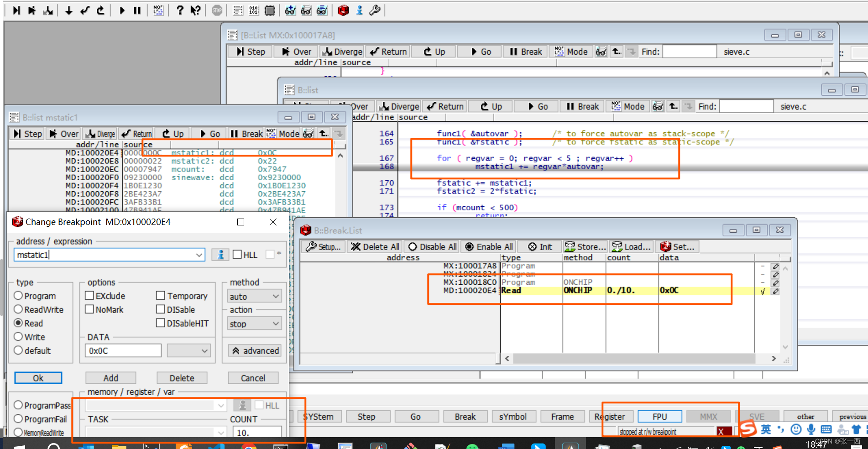
Task: Click the add Watch glasses icon
Action: click(x=290, y=10)
